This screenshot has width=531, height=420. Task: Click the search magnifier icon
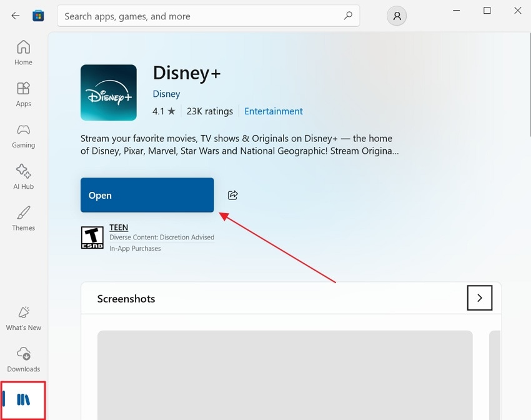pos(348,16)
